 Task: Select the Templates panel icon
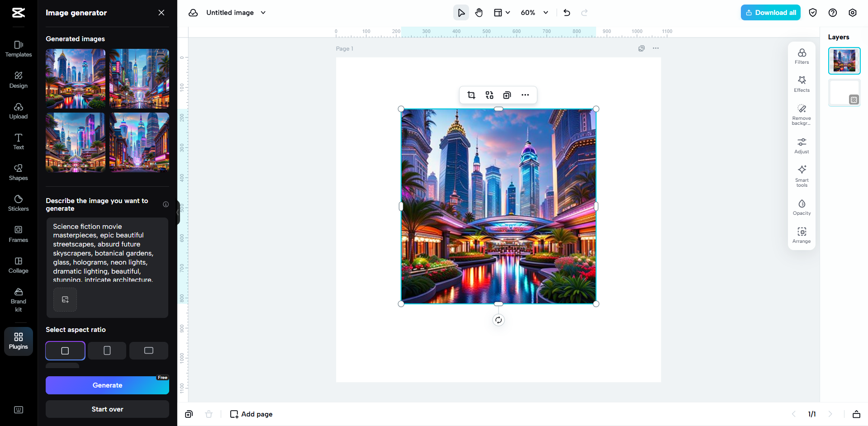click(18, 49)
